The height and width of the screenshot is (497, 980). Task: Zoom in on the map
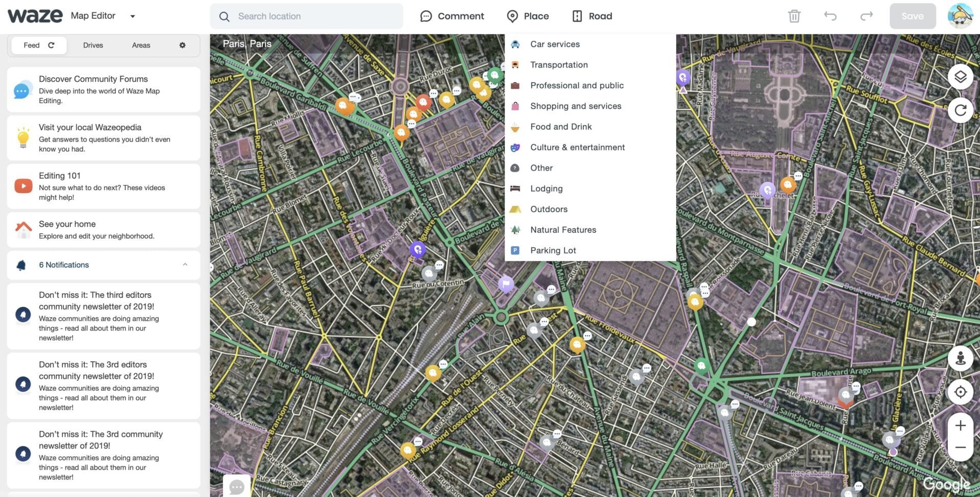[960, 425]
